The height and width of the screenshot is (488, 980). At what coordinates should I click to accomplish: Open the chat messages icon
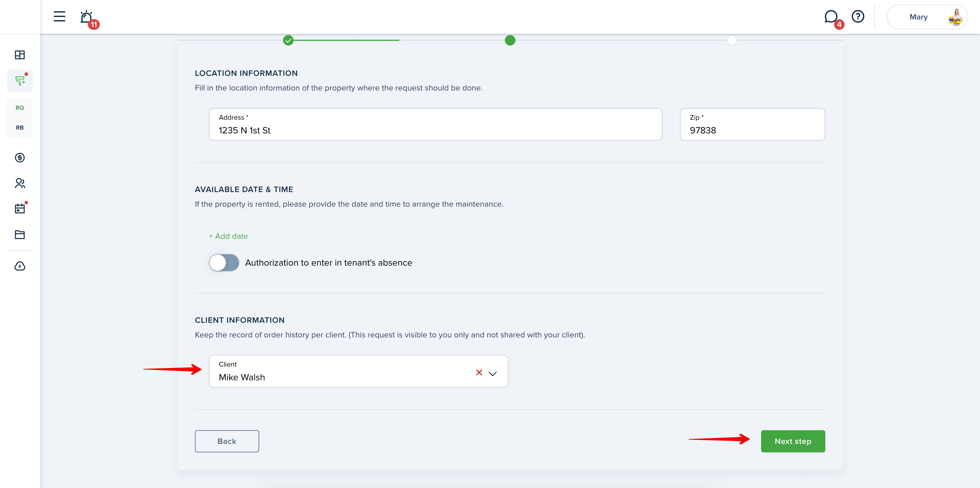click(x=831, y=17)
